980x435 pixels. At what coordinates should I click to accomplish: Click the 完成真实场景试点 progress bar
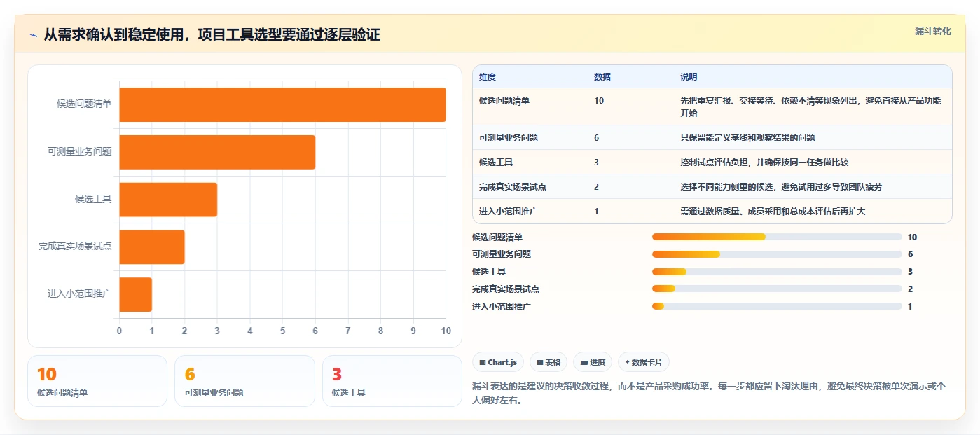777,289
